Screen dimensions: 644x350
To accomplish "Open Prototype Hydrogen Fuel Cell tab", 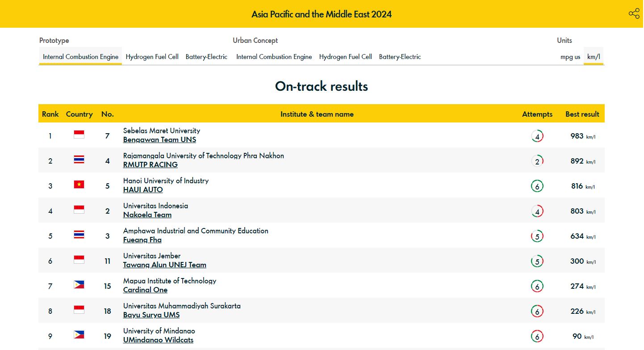I will [x=152, y=57].
